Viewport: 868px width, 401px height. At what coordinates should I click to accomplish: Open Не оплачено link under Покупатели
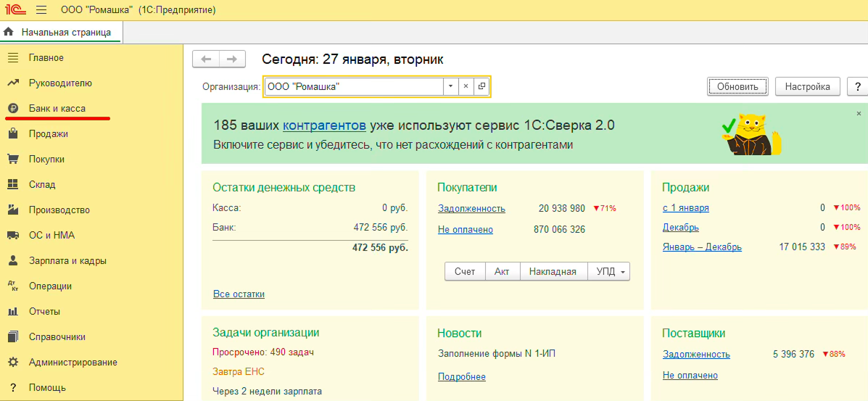pos(466,229)
